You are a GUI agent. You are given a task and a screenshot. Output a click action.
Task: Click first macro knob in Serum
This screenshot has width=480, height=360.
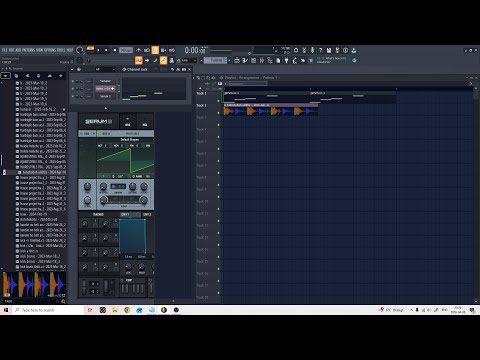[85, 224]
